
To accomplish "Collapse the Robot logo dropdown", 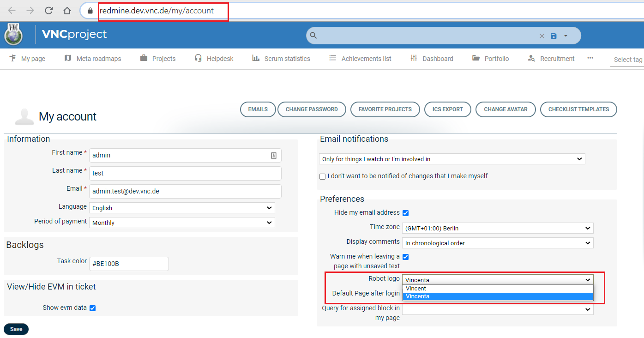I will [x=498, y=279].
